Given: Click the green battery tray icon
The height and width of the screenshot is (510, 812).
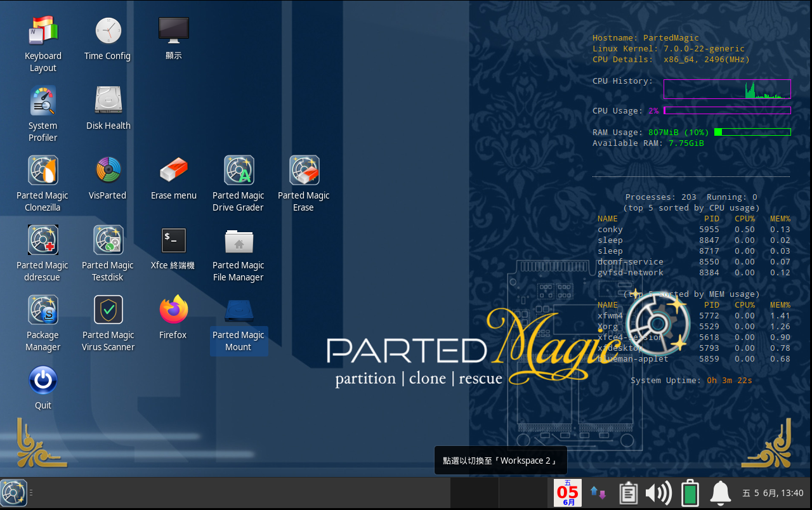Looking at the screenshot, I should click(x=690, y=493).
